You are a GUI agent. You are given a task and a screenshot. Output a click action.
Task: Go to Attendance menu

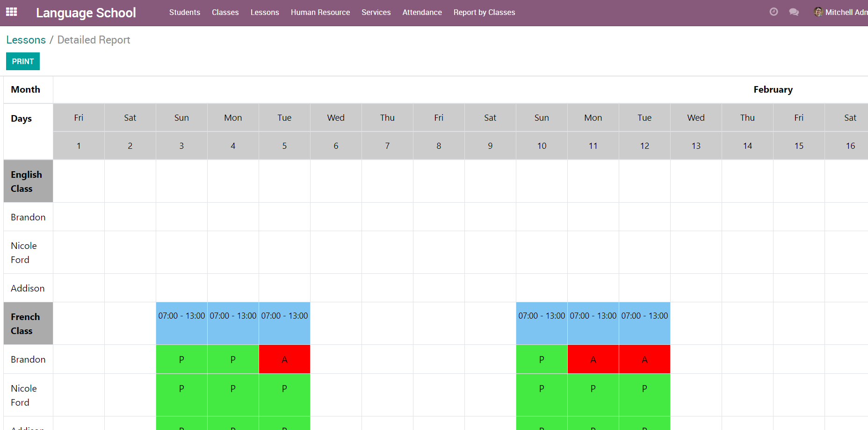pyautogui.click(x=422, y=13)
